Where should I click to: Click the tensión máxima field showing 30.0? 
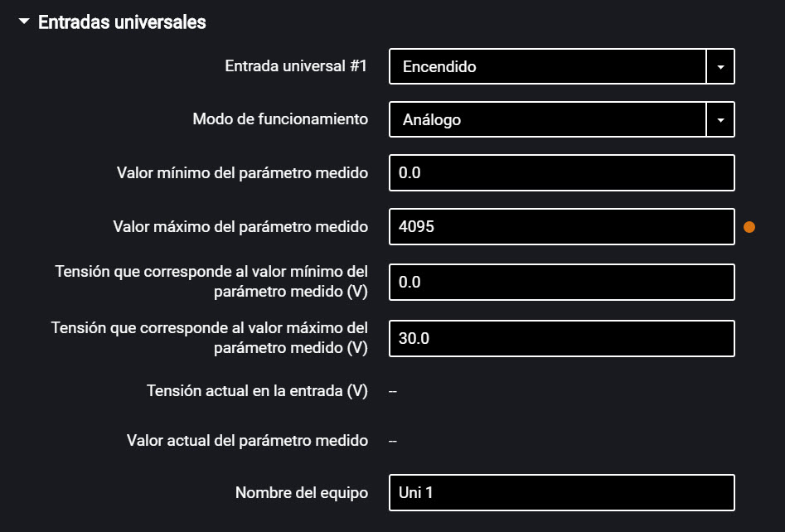[561, 338]
